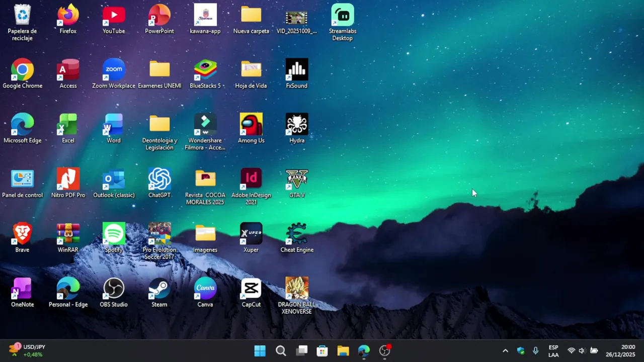This screenshot has width=644, height=362.
Task: Select the Panel de control icon
Action: coord(23,184)
